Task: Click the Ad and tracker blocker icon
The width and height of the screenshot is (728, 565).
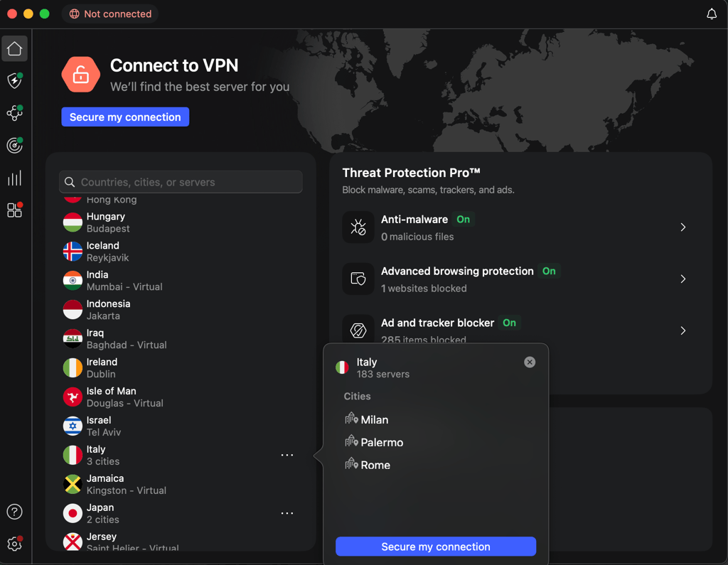Action: [x=358, y=330]
